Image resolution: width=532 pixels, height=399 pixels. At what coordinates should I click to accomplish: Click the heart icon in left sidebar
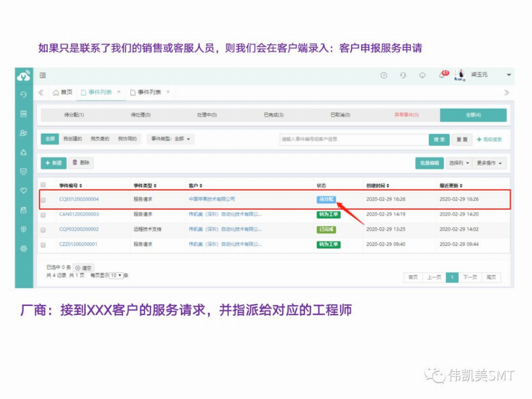tap(23, 191)
